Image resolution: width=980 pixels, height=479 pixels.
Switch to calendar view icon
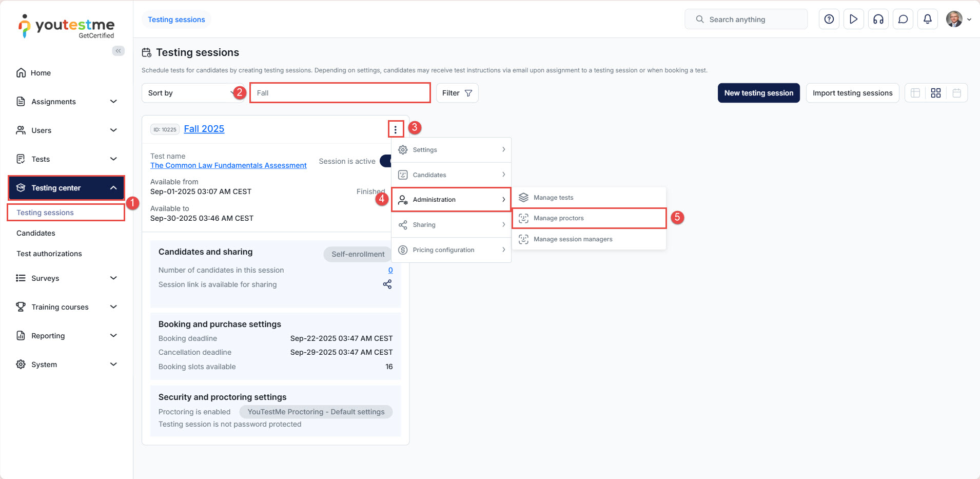(957, 93)
